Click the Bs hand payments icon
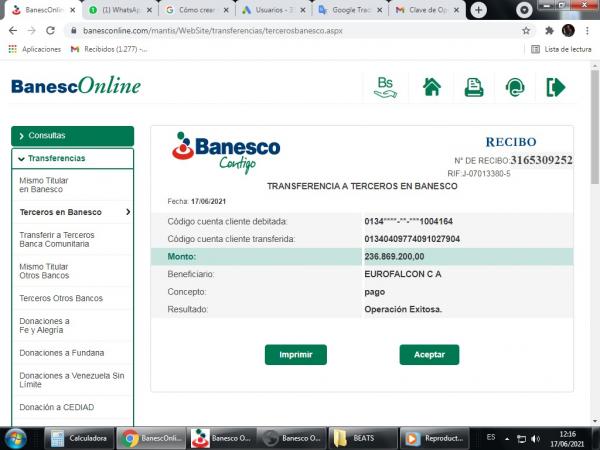Image resolution: width=600 pixels, height=450 pixels. (x=385, y=87)
